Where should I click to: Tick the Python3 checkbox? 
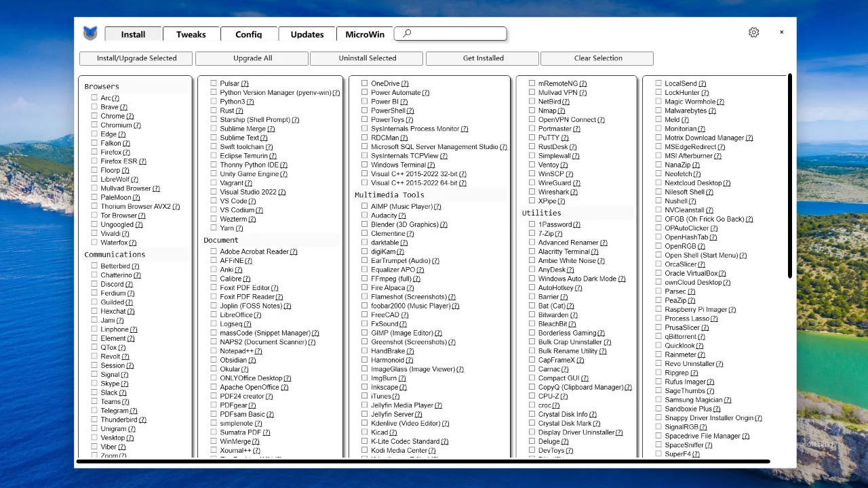(x=214, y=102)
